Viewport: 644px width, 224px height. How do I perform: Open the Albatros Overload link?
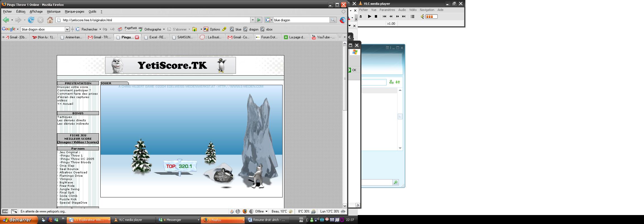(x=73, y=172)
